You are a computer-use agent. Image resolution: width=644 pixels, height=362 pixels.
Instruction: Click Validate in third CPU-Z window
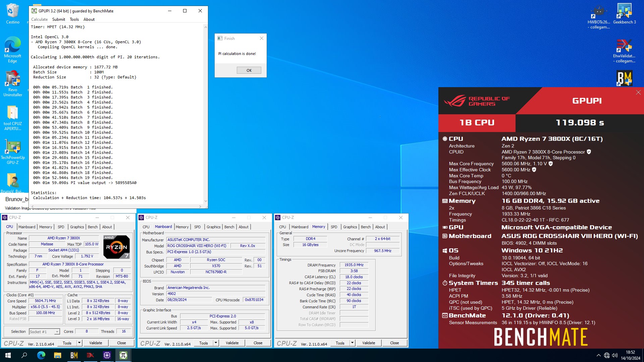(369, 343)
